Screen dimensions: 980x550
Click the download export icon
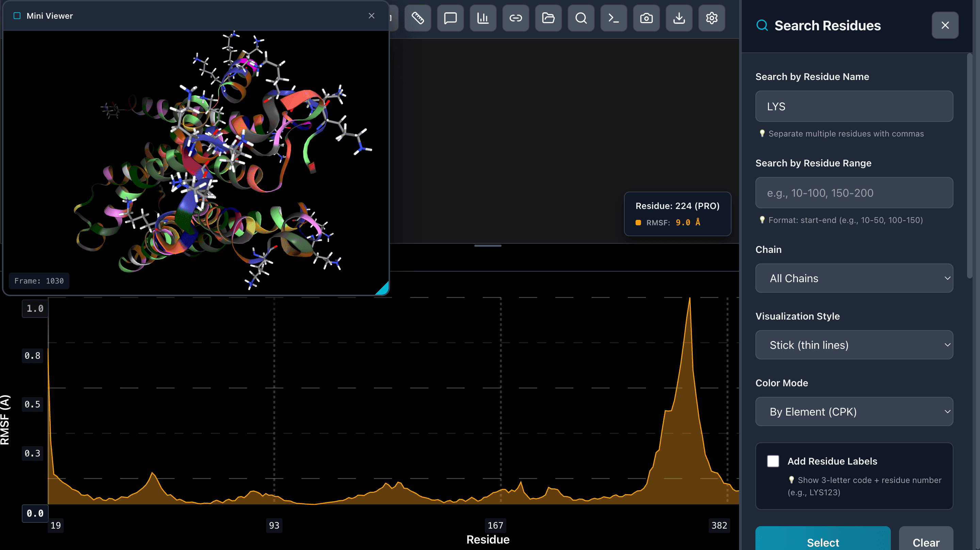click(679, 18)
